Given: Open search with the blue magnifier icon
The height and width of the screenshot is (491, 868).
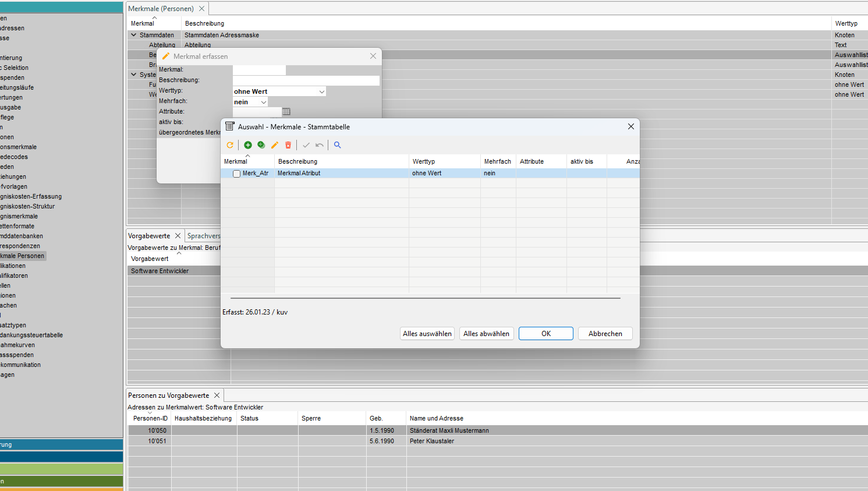Looking at the screenshot, I should click(338, 145).
